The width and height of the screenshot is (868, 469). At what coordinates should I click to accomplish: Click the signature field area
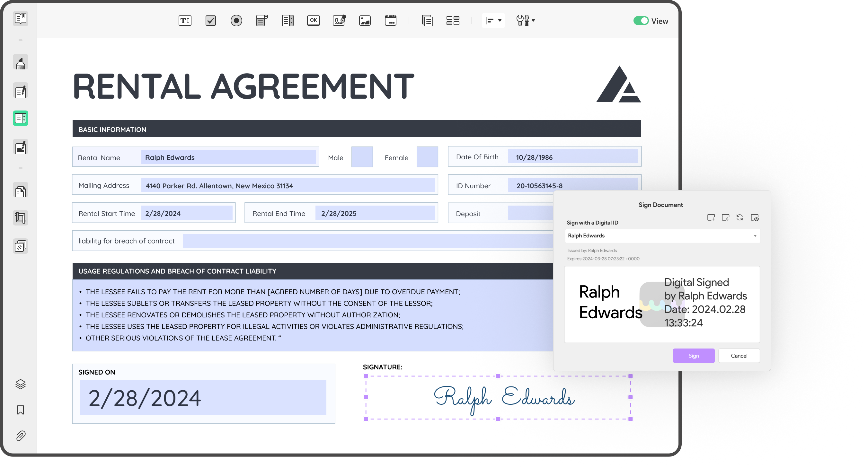pyautogui.click(x=499, y=397)
